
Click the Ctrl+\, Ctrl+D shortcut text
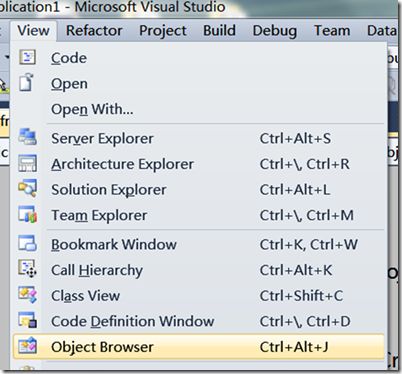305,322
